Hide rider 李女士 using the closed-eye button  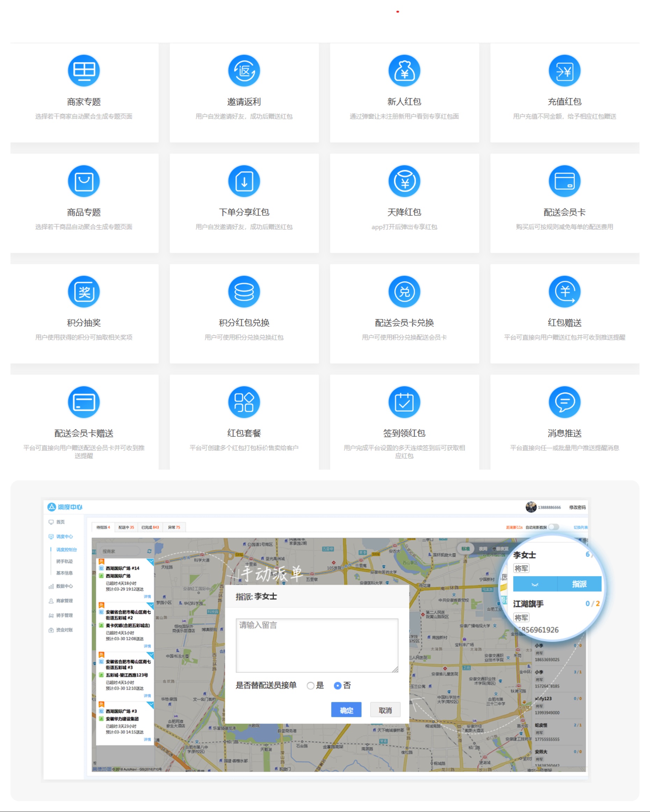(535, 584)
